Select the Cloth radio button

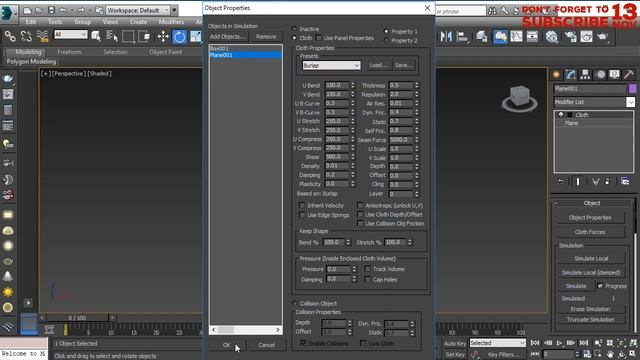pyautogui.click(x=294, y=38)
